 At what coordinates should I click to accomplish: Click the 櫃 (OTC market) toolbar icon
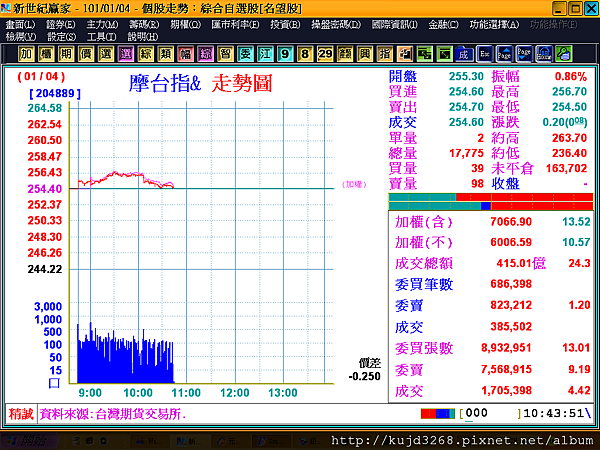pyautogui.click(x=46, y=54)
